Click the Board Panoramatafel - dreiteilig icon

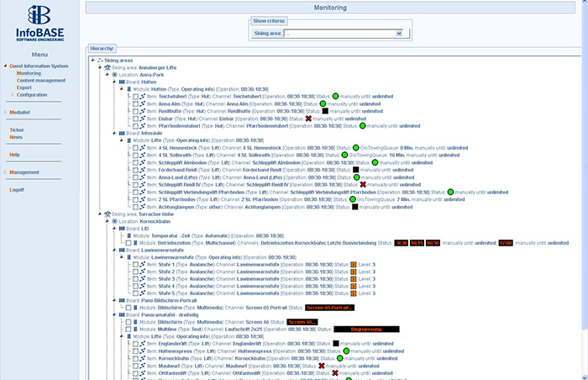(x=122, y=314)
